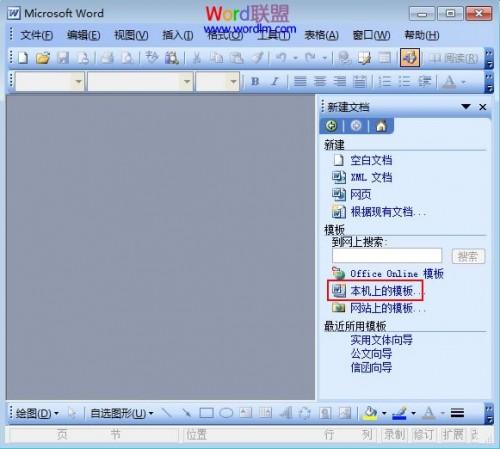Select the Rectangle drawing tool

tap(206, 413)
